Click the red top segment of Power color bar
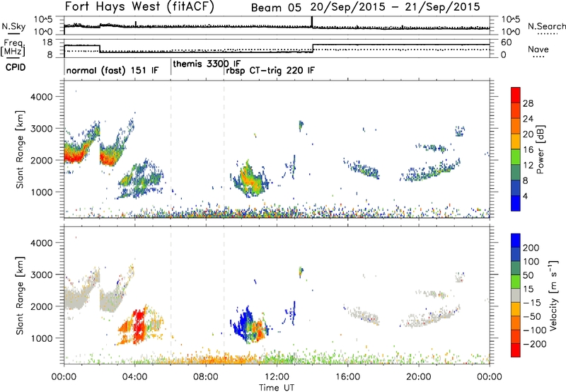This screenshot has width=566, height=392. (x=516, y=96)
